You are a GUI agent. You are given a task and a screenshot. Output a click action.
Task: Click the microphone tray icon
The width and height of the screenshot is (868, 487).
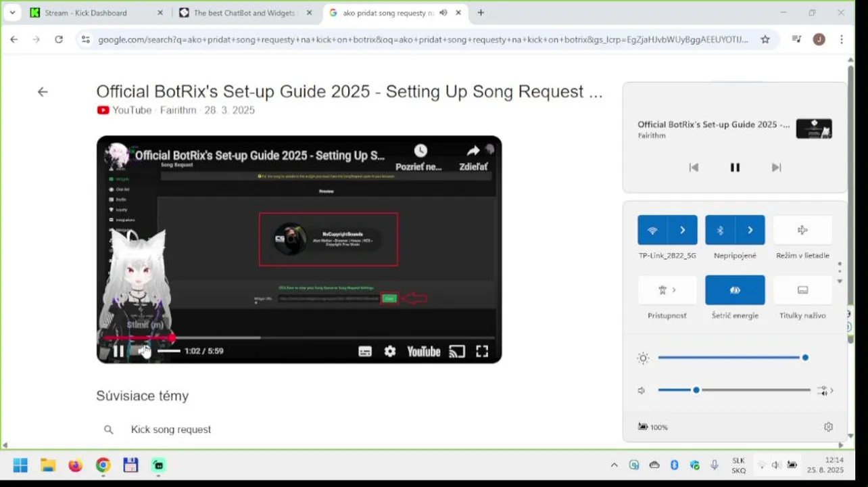(x=715, y=465)
